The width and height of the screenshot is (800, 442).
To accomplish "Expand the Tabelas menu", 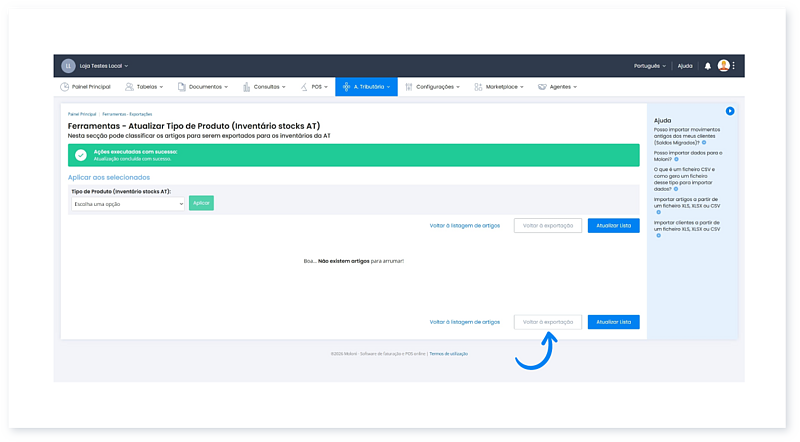I will 150,87.
